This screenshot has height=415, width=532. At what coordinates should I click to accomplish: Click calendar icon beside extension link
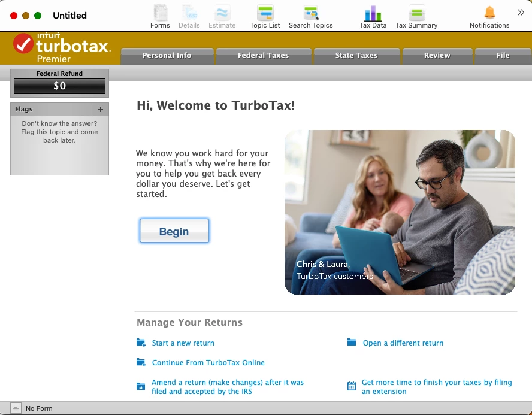coord(352,386)
